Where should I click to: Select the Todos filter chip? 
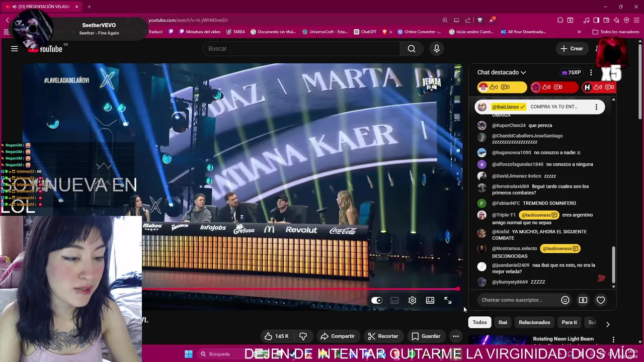(479, 322)
